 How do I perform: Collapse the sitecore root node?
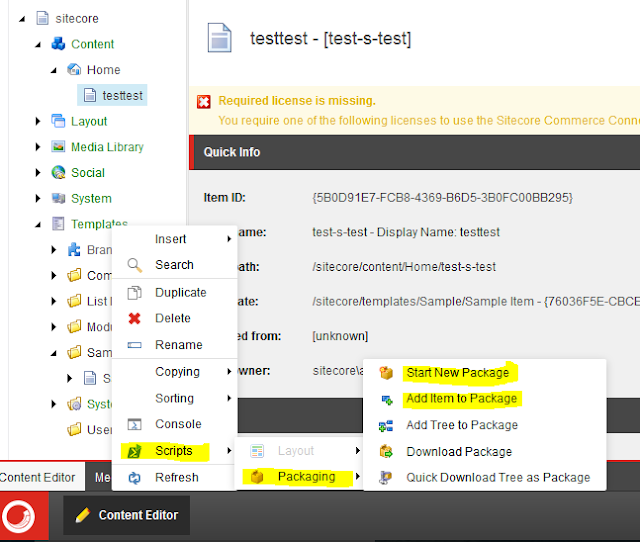[x=22, y=19]
